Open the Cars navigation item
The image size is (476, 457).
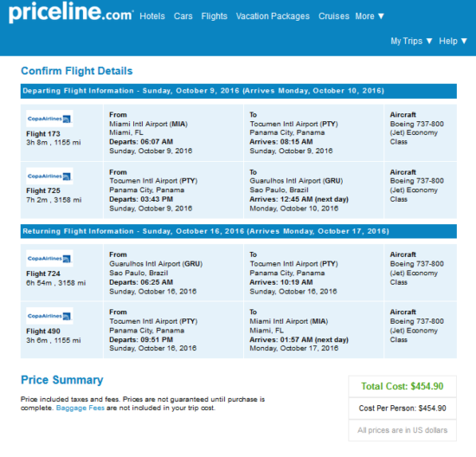click(x=183, y=16)
